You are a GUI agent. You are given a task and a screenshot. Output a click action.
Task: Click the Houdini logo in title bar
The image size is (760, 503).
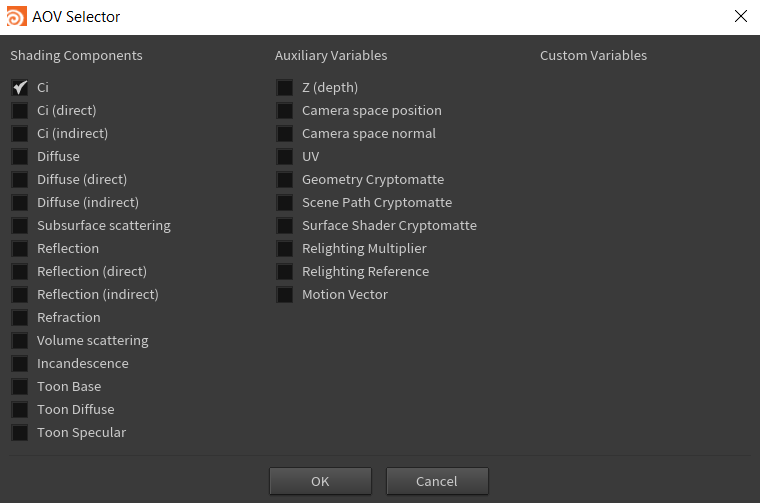[16, 16]
